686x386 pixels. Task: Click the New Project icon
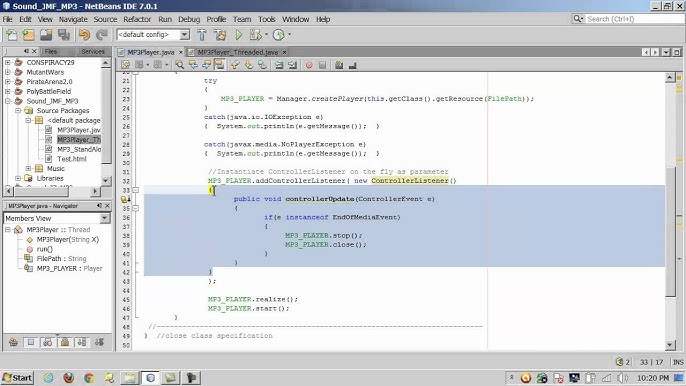[28, 35]
